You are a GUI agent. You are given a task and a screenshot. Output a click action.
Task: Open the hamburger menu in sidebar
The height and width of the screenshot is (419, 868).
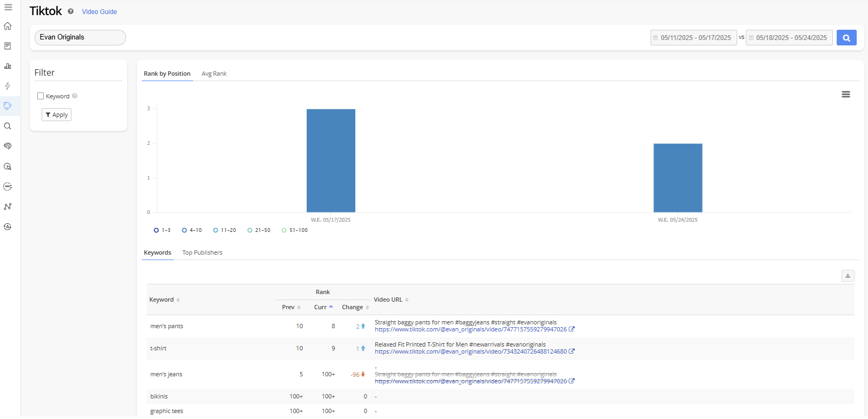point(8,7)
